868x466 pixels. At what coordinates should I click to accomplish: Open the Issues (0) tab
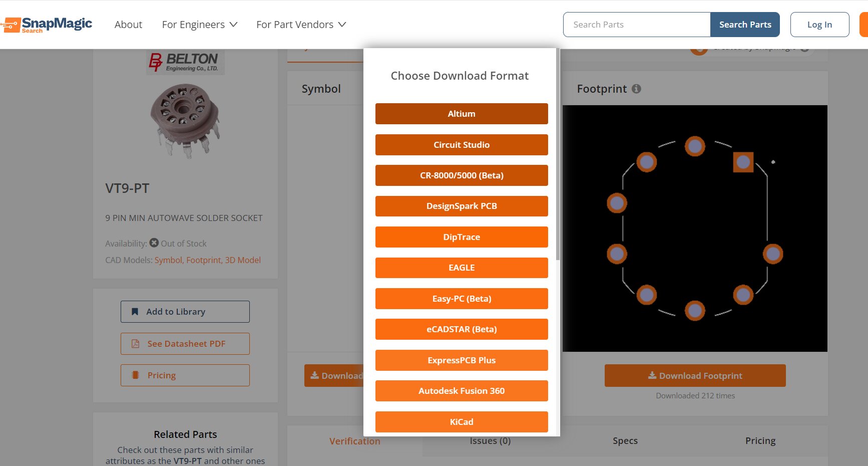[x=490, y=441]
